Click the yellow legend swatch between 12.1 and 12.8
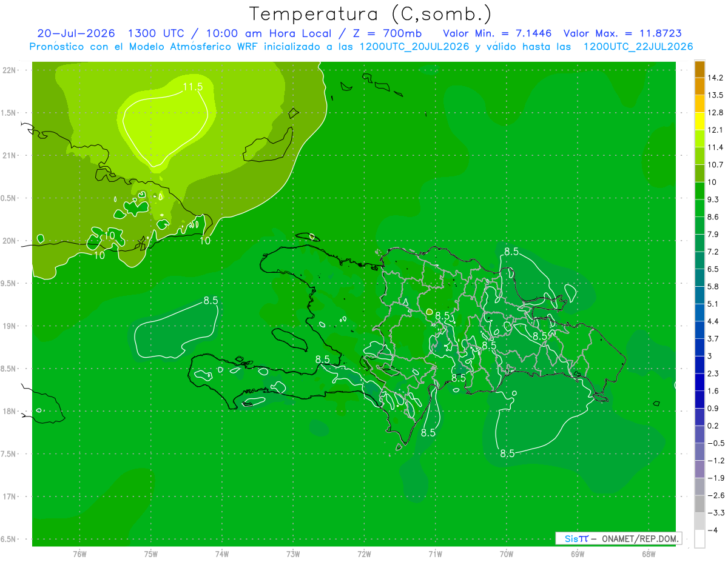728x562 pixels. coord(699,121)
